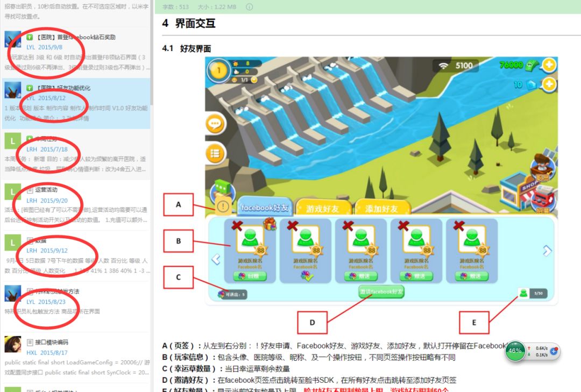
Task: Click the word count 字数：513
Action: tap(175, 7)
